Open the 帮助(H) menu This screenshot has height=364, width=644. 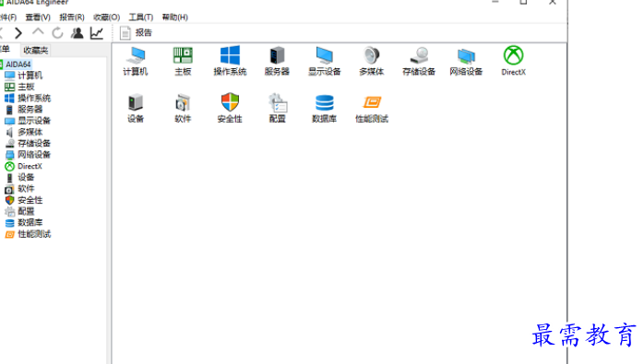tap(175, 18)
